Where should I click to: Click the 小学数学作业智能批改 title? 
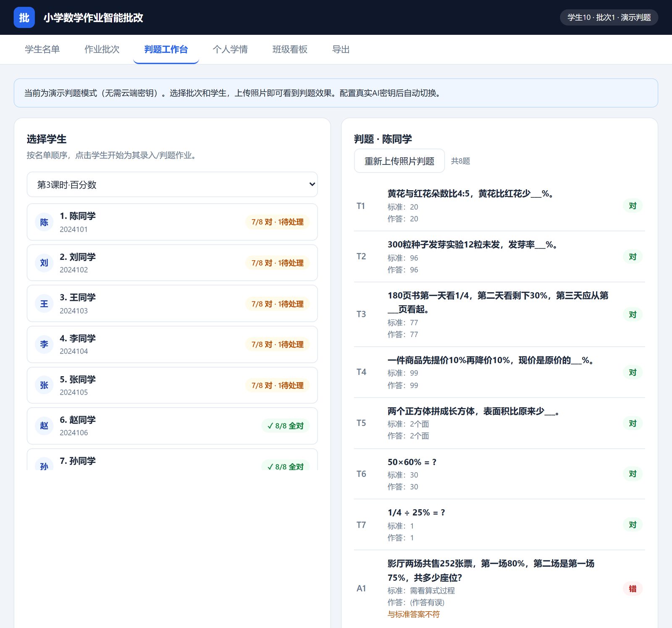[x=93, y=18]
